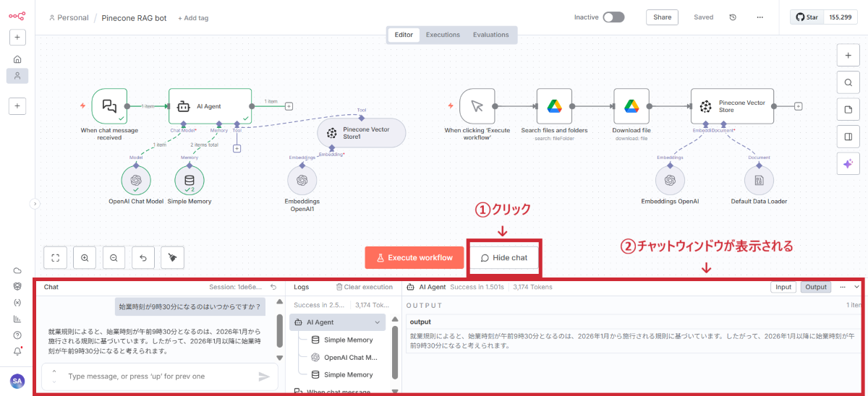Select the Output view toggle
The width and height of the screenshot is (868, 396).
816,287
